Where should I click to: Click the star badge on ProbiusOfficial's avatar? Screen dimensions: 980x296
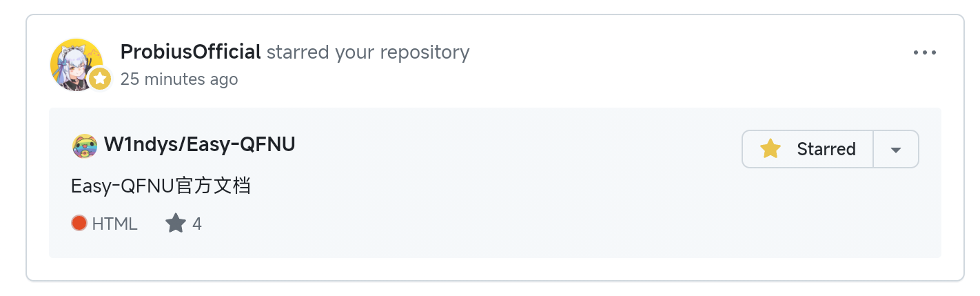pyautogui.click(x=101, y=79)
